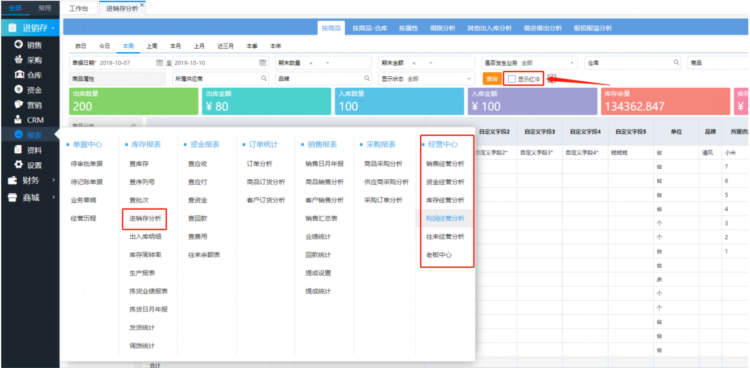Click search icon in the 品牌 field

pyautogui.click(x=367, y=78)
